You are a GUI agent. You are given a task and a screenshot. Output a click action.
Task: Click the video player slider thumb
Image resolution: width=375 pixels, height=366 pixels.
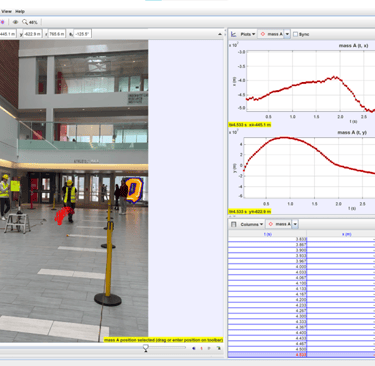(x=146, y=348)
